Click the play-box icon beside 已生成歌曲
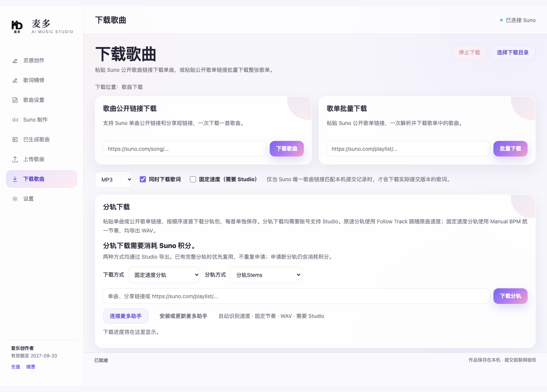Screen dimensions: 547x392 (x=15, y=140)
